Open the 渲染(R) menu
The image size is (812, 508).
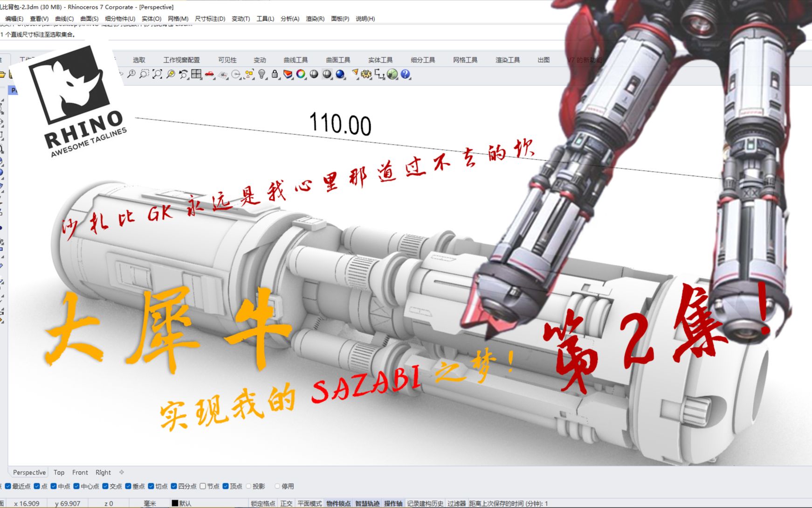pos(315,19)
